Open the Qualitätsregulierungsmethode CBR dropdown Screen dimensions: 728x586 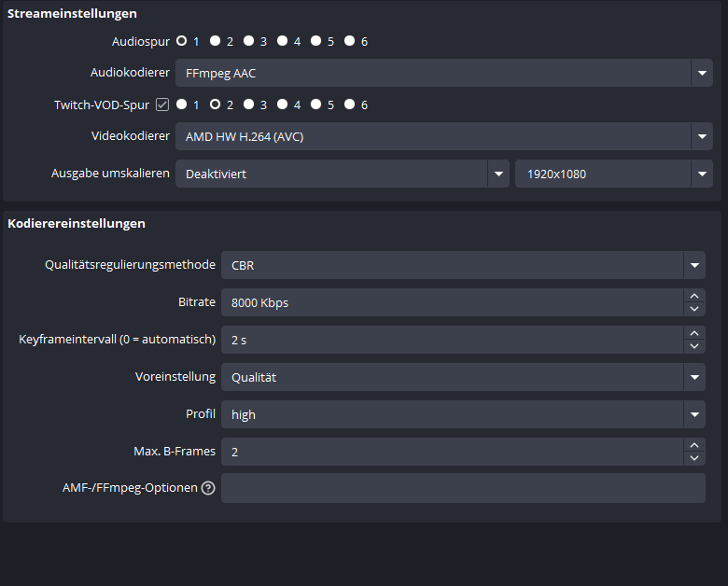463,265
